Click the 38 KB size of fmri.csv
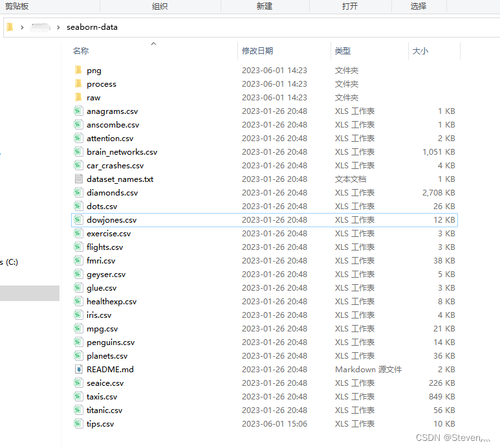Screen dimensions: 500x448 (444, 261)
